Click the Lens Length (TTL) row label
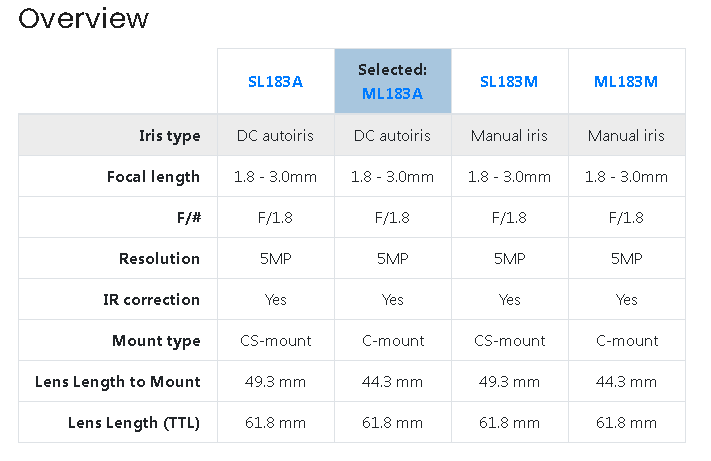Image resolution: width=711 pixels, height=461 pixels. click(134, 423)
